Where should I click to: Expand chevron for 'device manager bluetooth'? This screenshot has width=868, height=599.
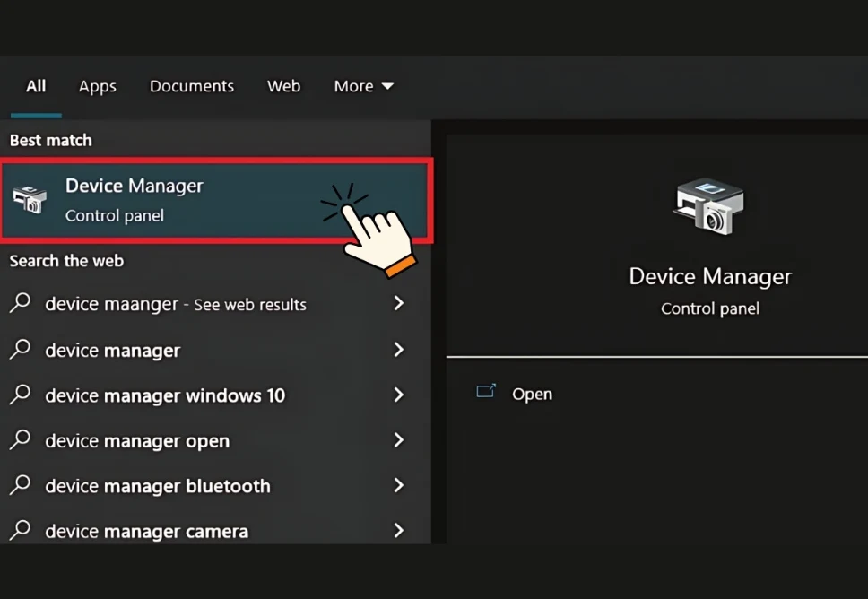pos(398,485)
